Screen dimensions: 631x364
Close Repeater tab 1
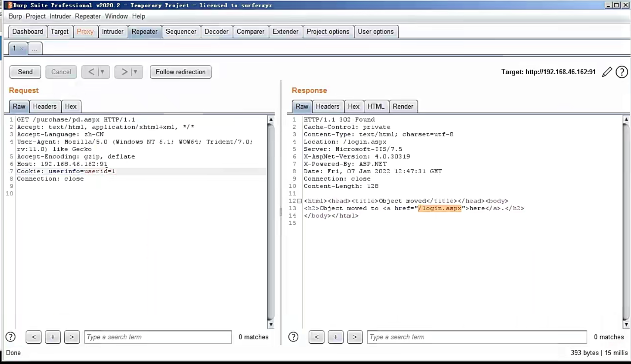coord(21,49)
